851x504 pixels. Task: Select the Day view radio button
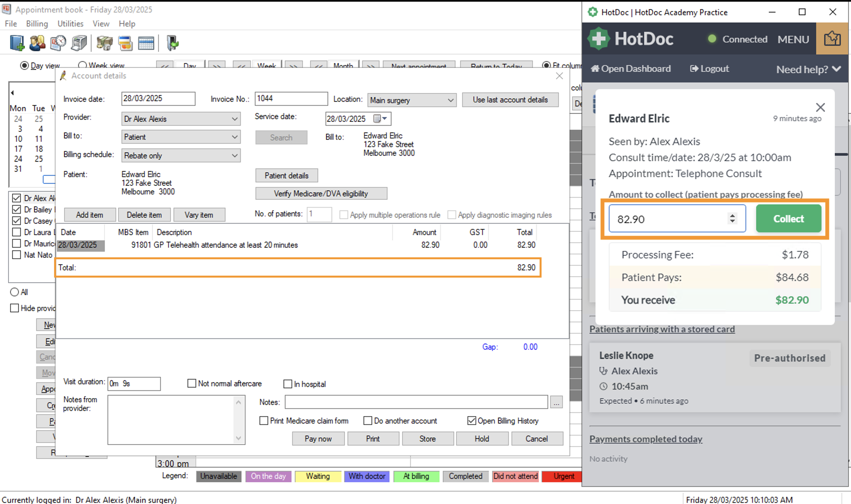click(24, 65)
